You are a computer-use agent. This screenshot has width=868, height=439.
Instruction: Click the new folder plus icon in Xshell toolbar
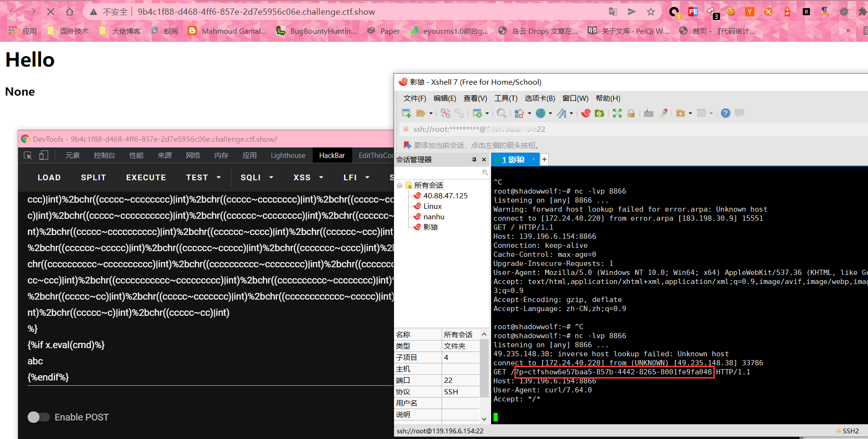click(x=681, y=113)
